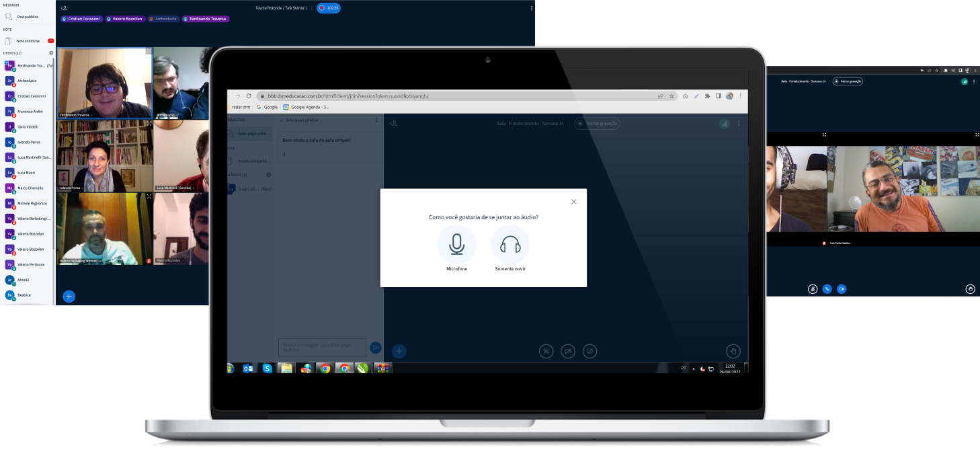Select user Ilario Valdelli in the list

coord(28,126)
